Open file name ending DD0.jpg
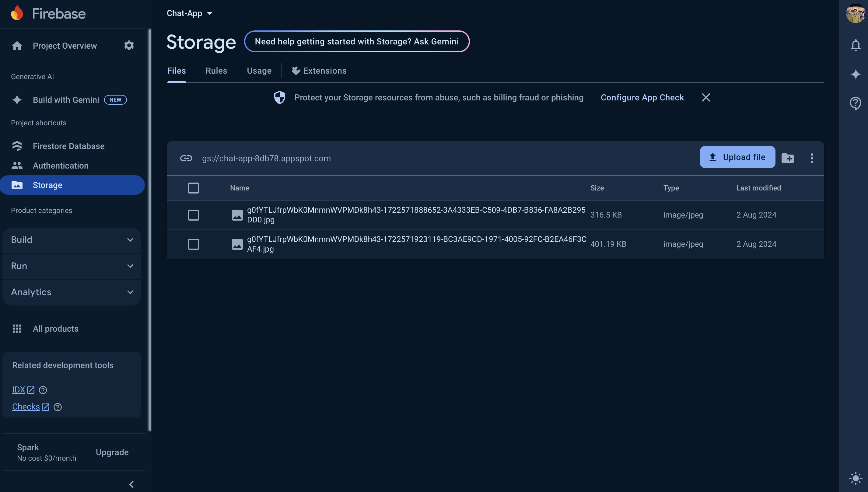The width and height of the screenshot is (868, 492). (x=416, y=215)
